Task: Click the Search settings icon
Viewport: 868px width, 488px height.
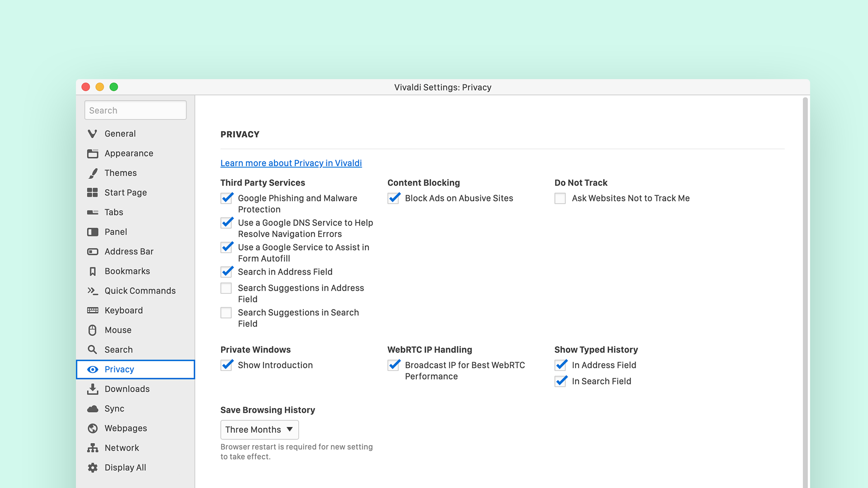Action: (93, 349)
